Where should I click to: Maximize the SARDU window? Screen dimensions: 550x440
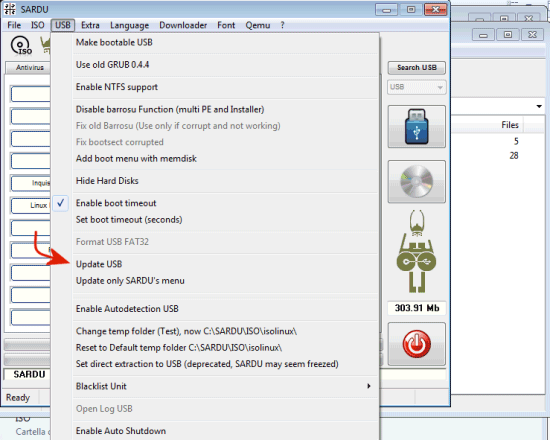coord(411,9)
